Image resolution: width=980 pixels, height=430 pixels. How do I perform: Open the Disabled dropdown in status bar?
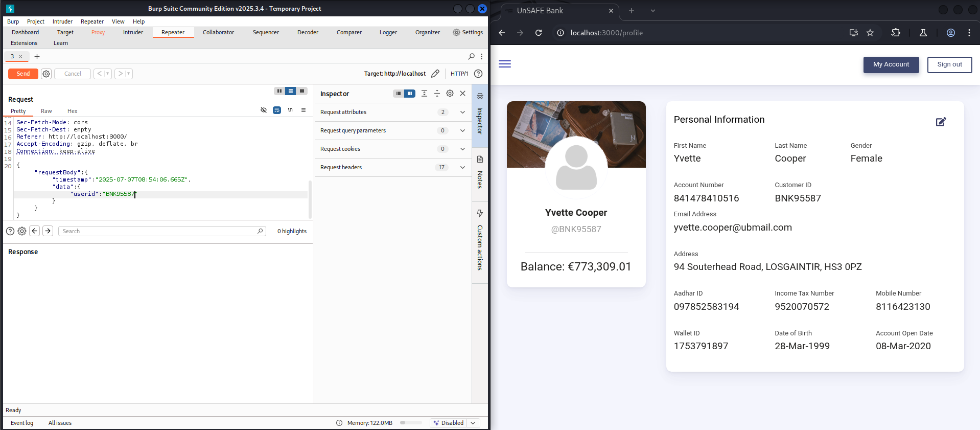click(x=473, y=423)
